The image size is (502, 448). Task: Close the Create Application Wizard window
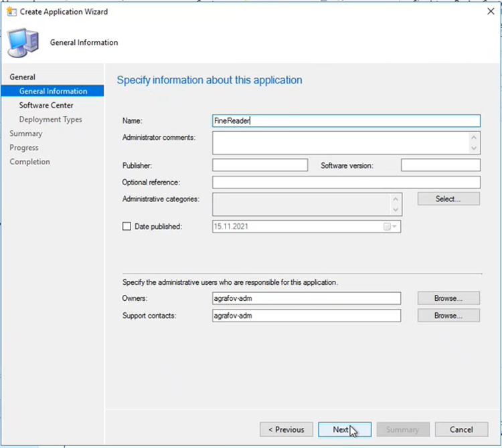pos(491,11)
